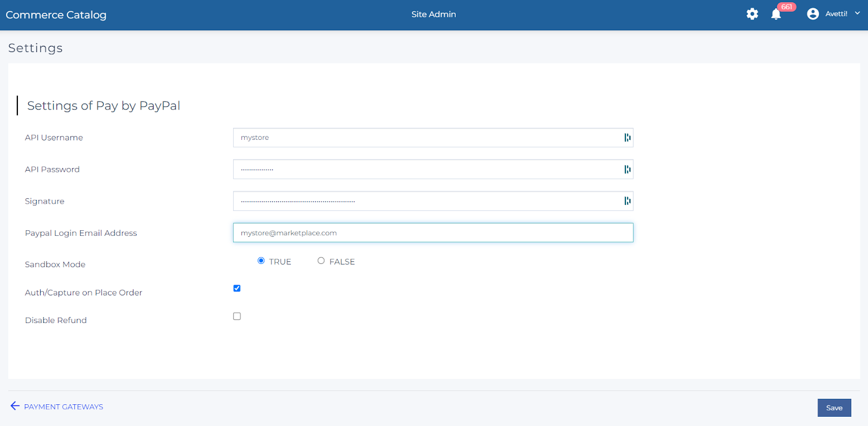Click the Disable Refund label
868x426 pixels.
pyautogui.click(x=56, y=320)
